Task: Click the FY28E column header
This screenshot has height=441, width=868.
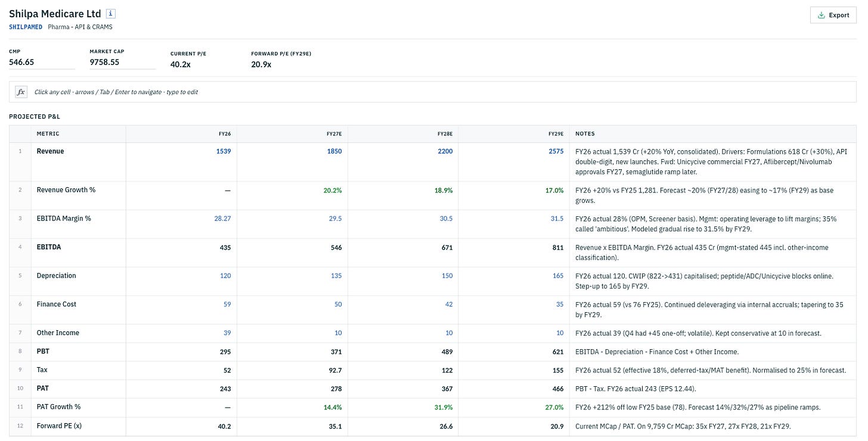Action: pyautogui.click(x=403, y=134)
